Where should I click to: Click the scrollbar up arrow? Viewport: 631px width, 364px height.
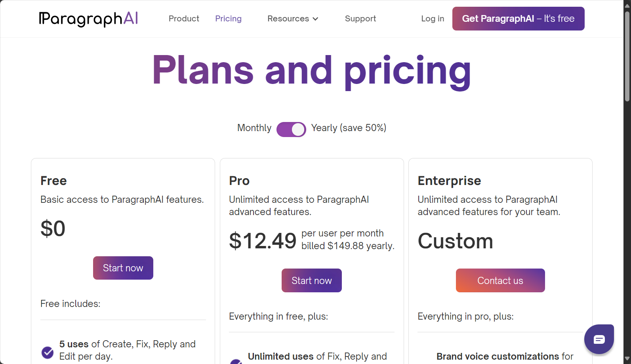click(627, 4)
